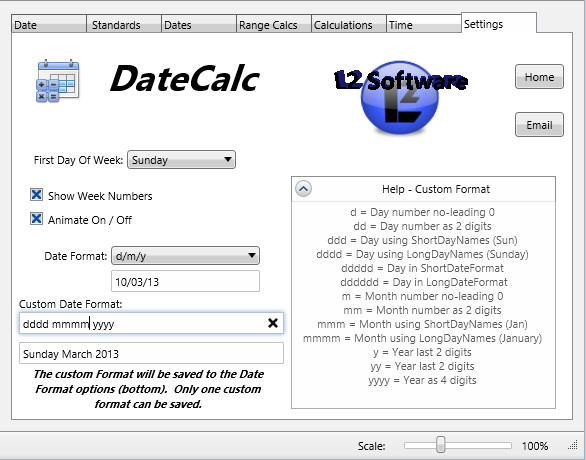Select the Calculations tab
Image resolution: width=586 pixels, height=460 pixels.
[x=348, y=24]
